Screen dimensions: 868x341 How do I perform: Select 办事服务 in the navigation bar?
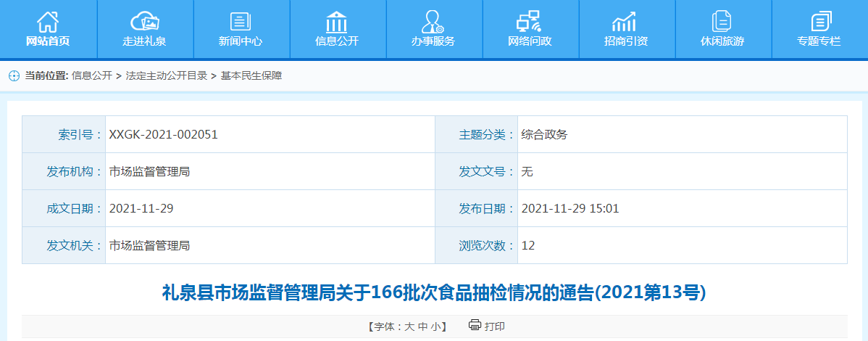coord(433,41)
